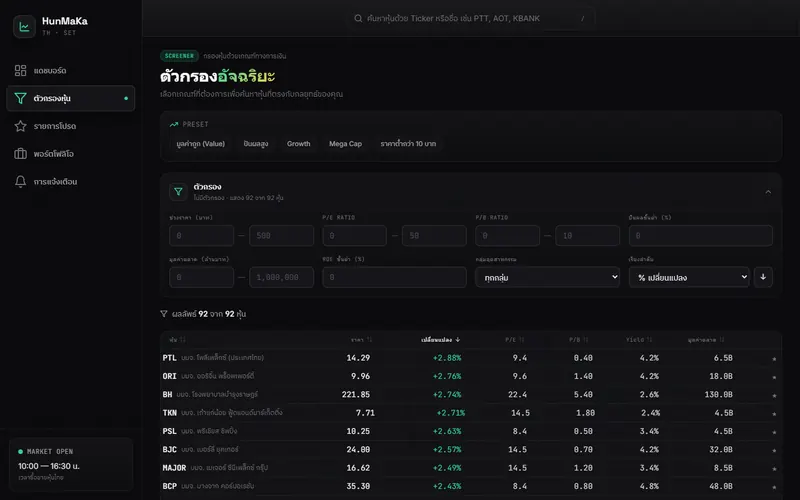The width and height of the screenshot is (800, 500).
Task: Click the PRESET trend arrow icon
Action: [174, 124]
